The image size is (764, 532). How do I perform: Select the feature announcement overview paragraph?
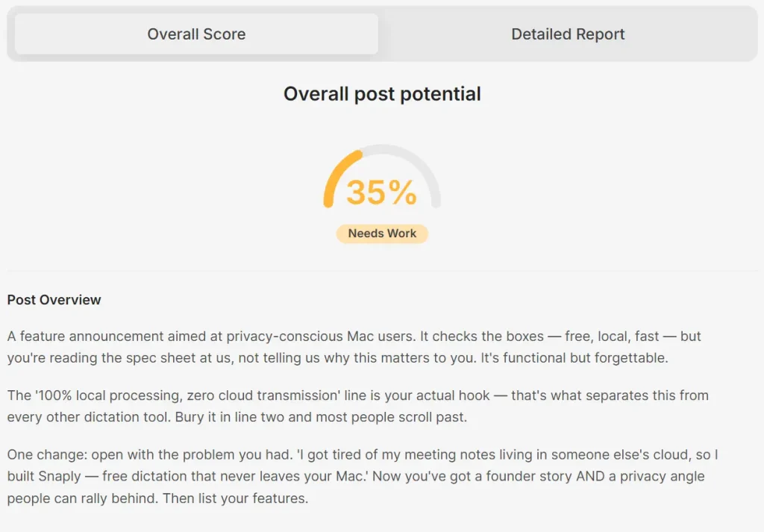point(354,347)
